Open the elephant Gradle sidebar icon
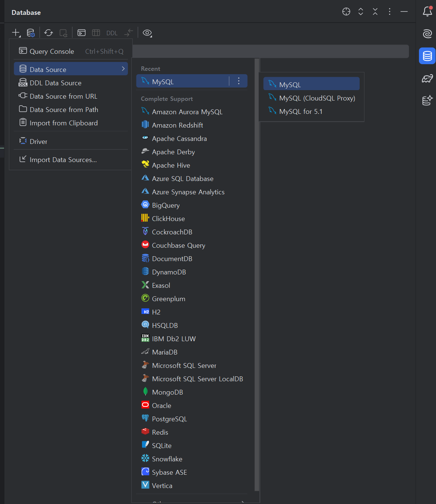 coord(427,78)
